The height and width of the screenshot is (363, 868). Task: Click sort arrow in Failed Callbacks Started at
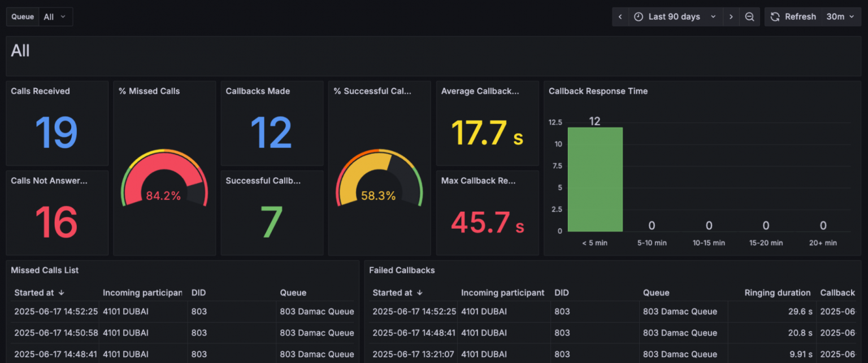pos(419,292)
